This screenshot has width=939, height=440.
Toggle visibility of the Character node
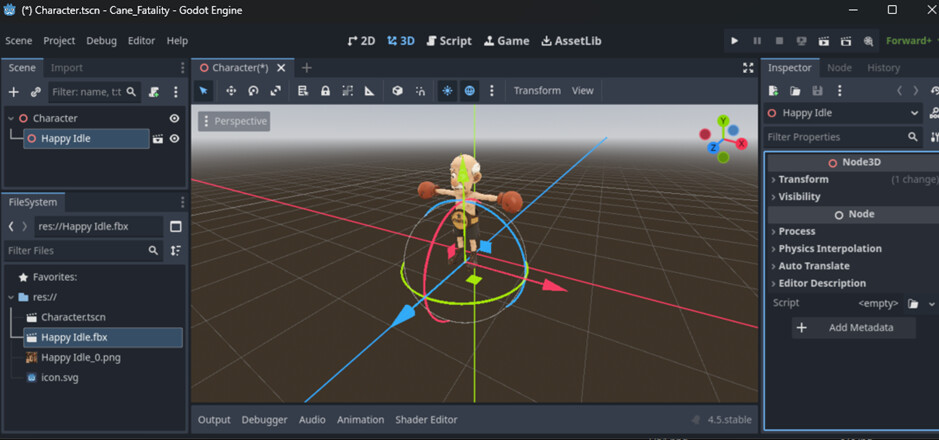175,118
